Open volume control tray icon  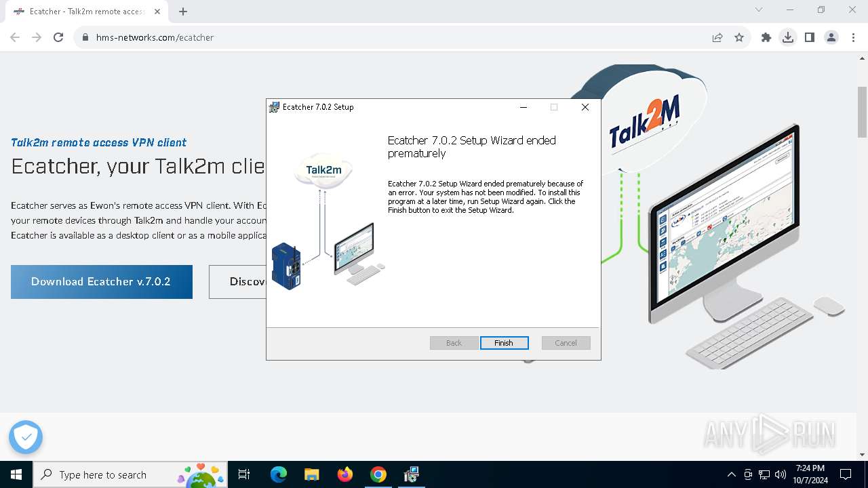click(x=781, y=474)
